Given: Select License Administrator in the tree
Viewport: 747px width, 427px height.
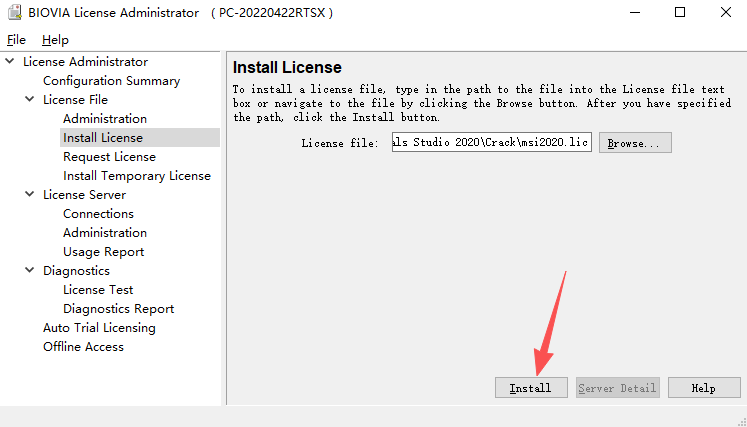Looking at the screenshot, I should click(x=85, y=61).
